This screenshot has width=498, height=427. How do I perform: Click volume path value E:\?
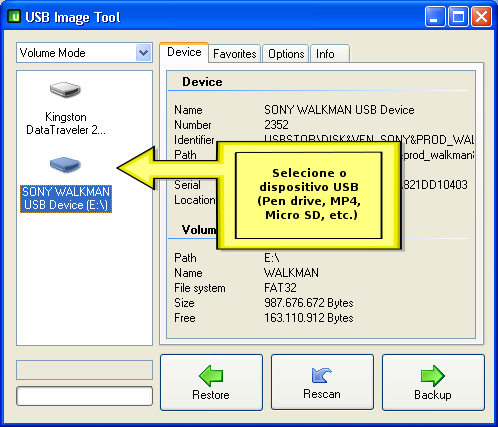click(272, 258)
